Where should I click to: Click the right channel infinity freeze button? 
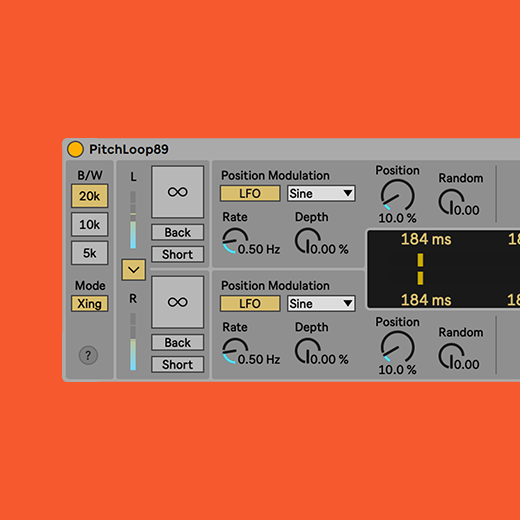tap(178, 302)
